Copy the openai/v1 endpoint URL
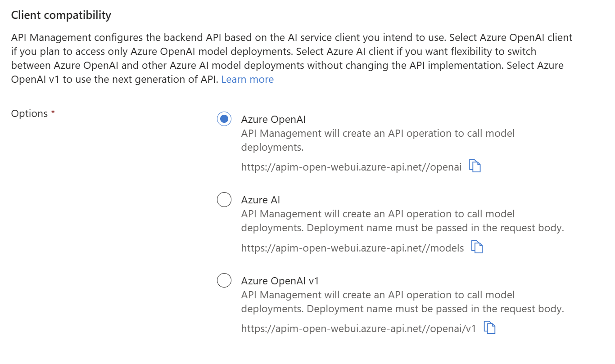Image resolution: width=615 pixels, height=364 pixels. 489,328
